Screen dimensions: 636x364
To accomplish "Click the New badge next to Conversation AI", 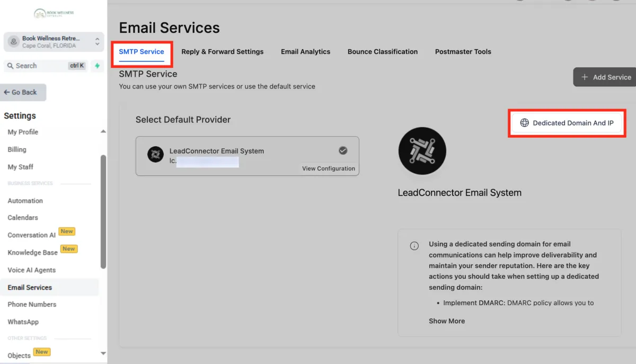I will click(x=67, y=232).
